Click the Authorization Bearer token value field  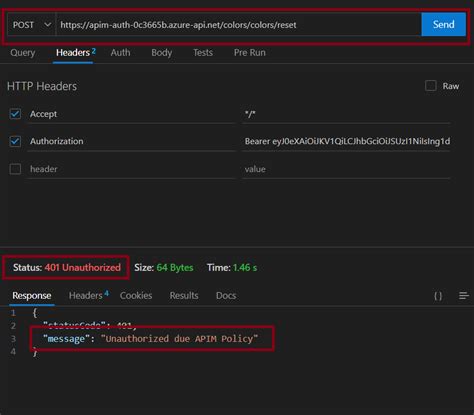click(x=347, y=141)
